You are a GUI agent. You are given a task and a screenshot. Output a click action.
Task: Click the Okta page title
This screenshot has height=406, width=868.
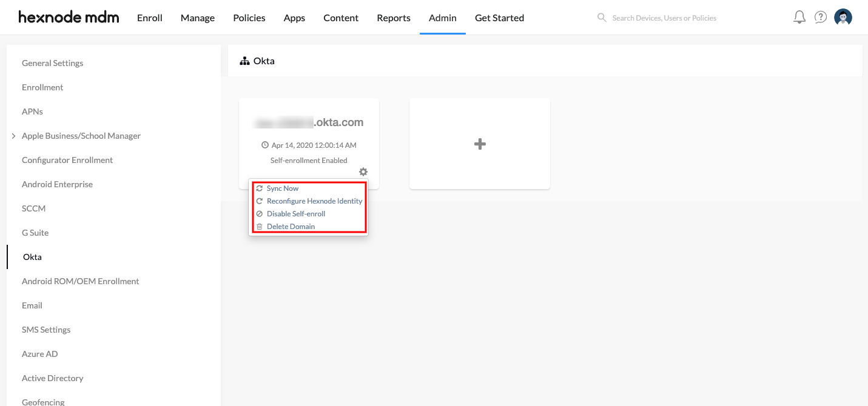pyautogui.click(x=264, y=61)
